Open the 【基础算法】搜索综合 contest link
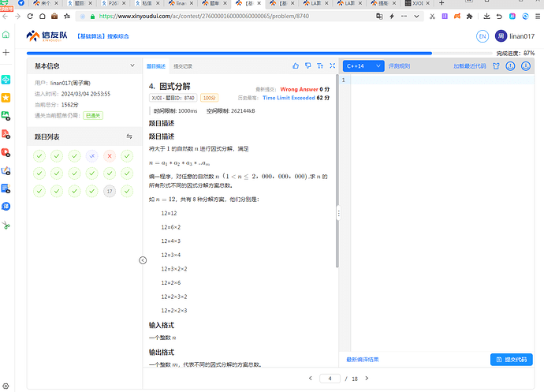The height and width of the screenshot is (392, 544). point(102,36)
